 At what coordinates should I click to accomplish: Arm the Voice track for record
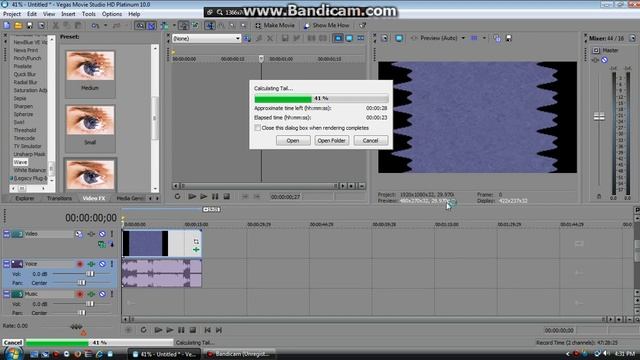[80, 264]
